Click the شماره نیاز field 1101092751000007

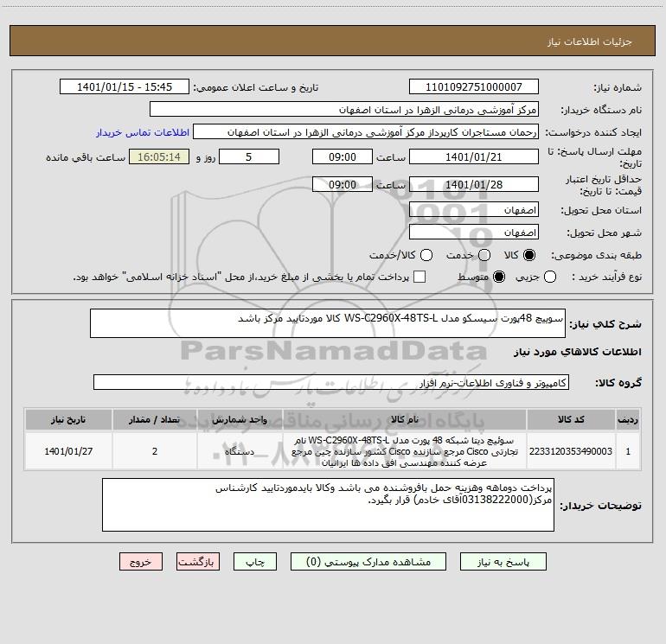[x=474, y=87]
